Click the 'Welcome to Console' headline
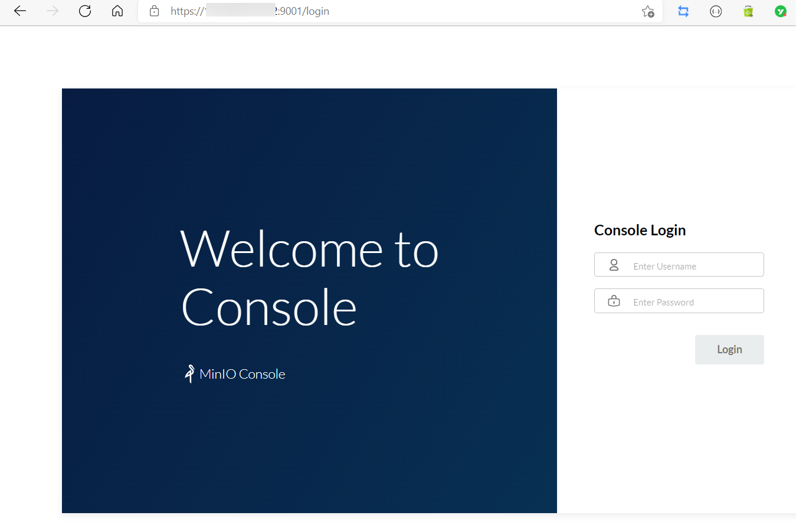Image resolution: width=796 pixels, height=532 pixels. (309, 278)
